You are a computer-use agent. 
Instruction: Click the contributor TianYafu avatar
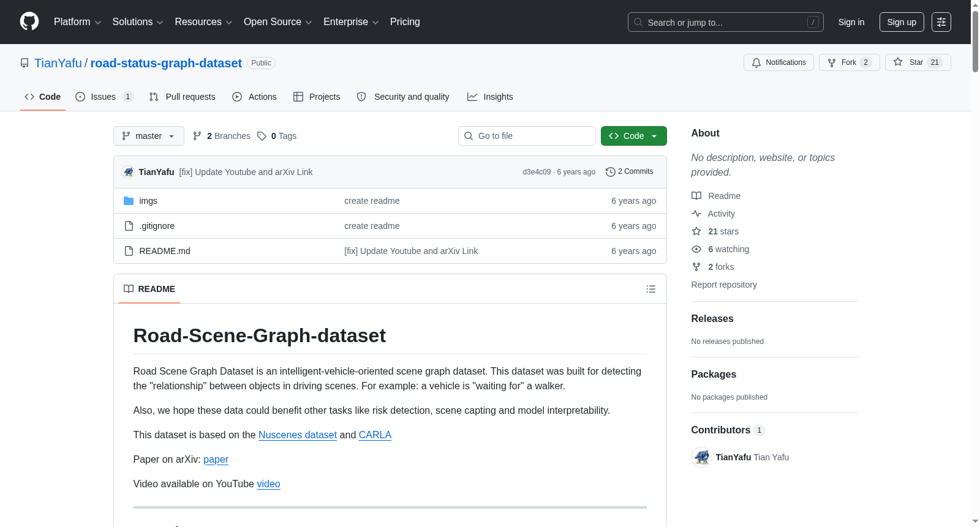(x=701, y=457)
